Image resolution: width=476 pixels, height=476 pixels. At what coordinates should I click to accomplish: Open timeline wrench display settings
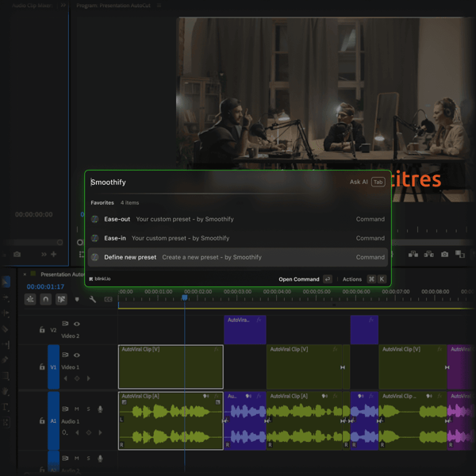pyautogui.click(x=93, y=299)
